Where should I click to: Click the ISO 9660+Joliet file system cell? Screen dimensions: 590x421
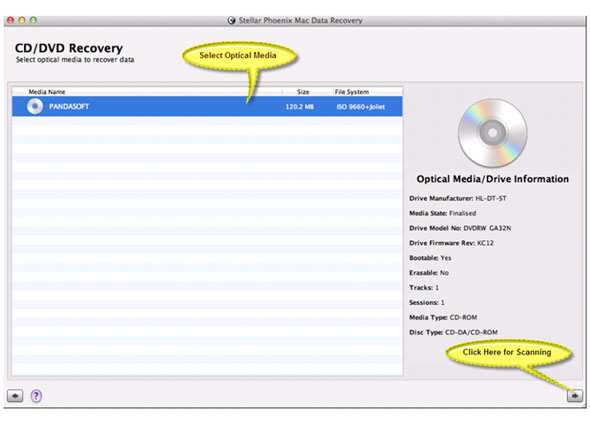[x=360, y=107]
